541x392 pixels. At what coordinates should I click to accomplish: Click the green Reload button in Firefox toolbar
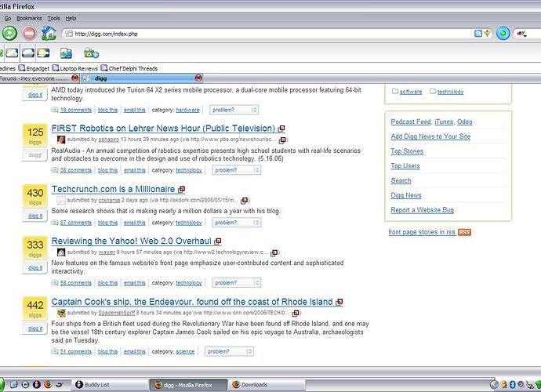pos(9,34)
